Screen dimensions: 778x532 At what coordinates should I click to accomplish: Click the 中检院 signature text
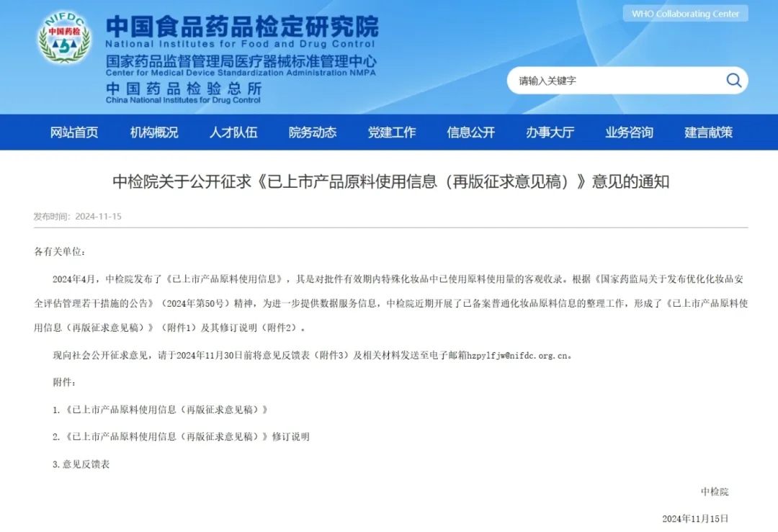pos(715,492)
